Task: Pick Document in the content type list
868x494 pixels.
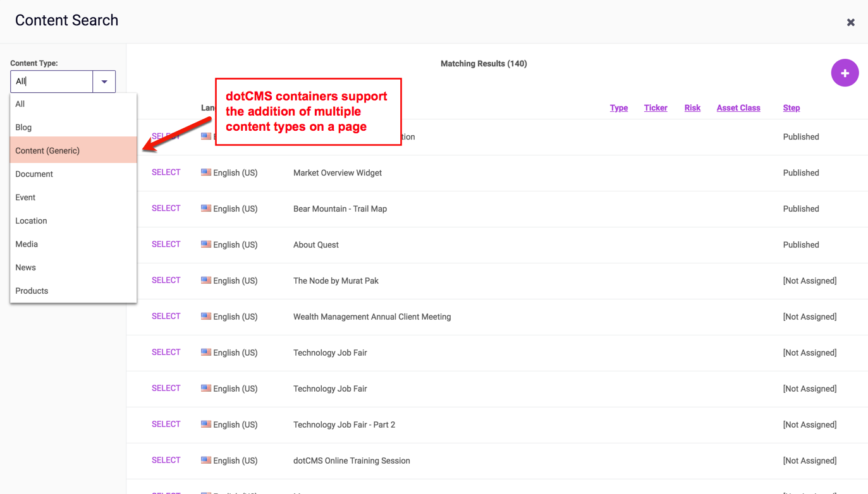Action: (x=34, y=174)
